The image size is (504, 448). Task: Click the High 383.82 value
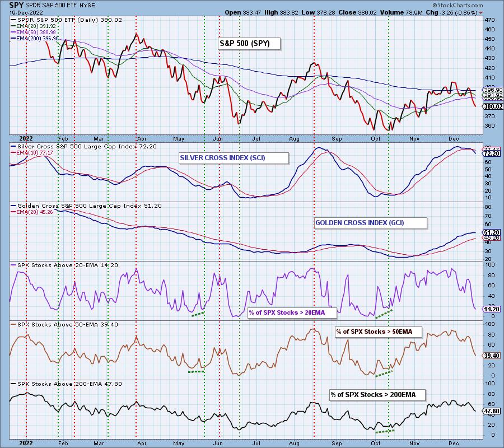281,12
